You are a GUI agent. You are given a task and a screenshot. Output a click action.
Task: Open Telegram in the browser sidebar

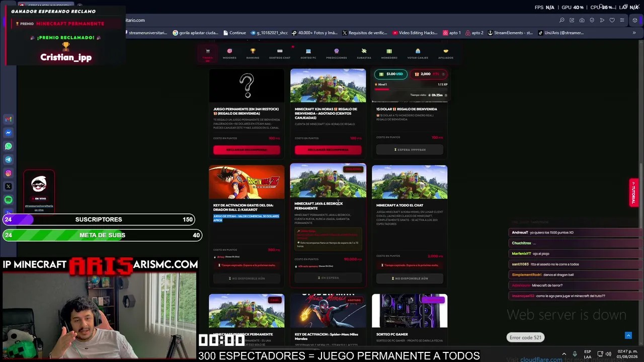(x=8, y=159)
